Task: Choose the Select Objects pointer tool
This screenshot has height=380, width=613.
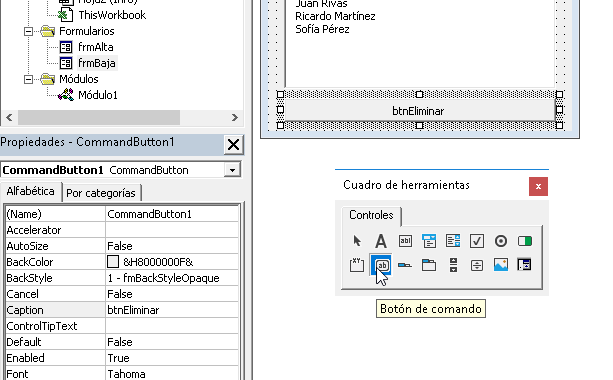Action: tap(357, 241)
